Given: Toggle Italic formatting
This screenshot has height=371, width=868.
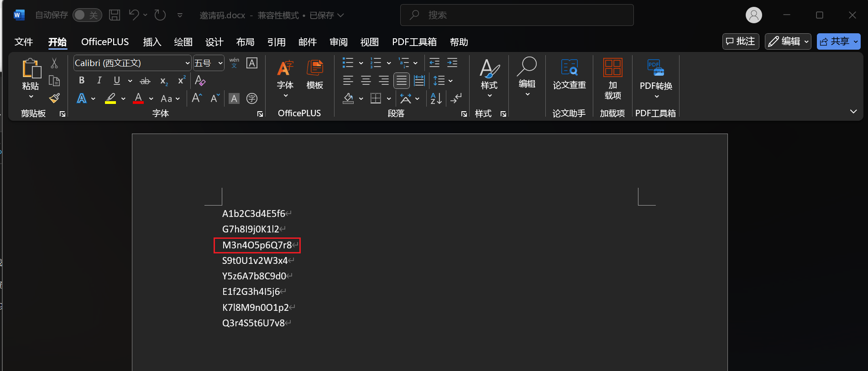Looking at the screenshot, I should (99, 81).
